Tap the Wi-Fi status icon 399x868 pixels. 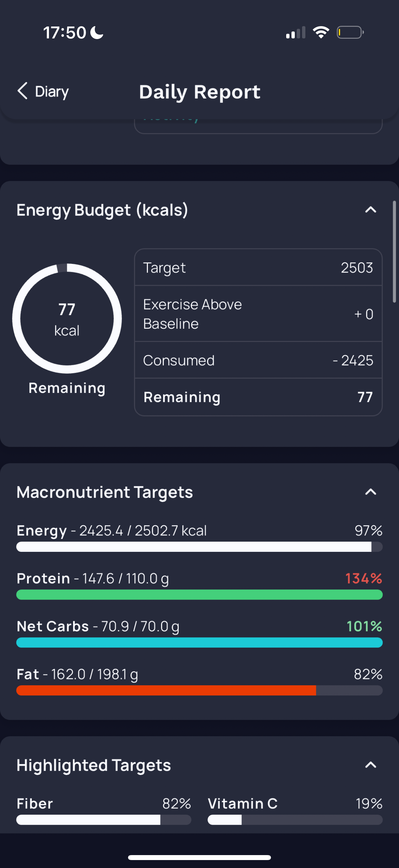coord(321,32)
